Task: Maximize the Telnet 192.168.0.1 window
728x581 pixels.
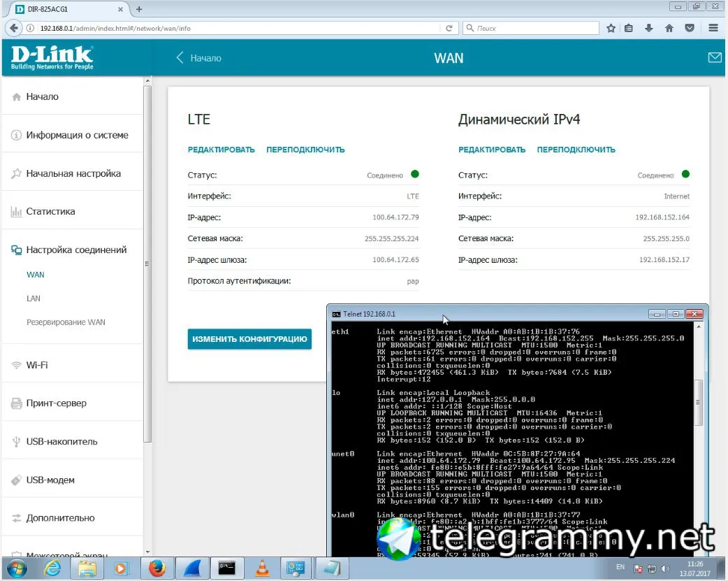Action: point(676,314)
